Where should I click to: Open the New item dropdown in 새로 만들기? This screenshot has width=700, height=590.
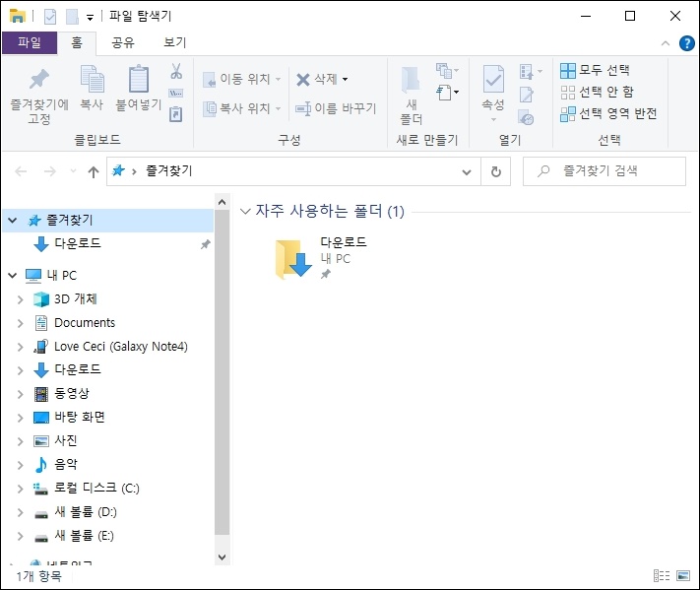click(x=447, y=70)
